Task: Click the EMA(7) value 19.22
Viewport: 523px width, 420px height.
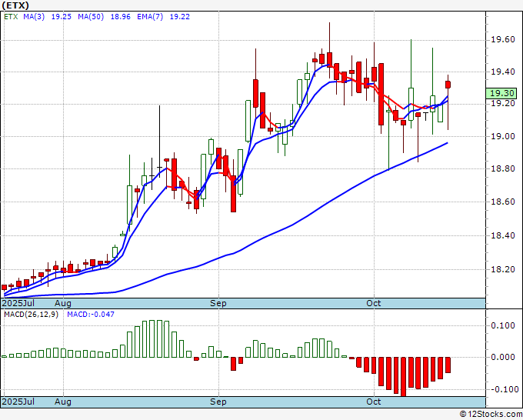Action: 179,17
